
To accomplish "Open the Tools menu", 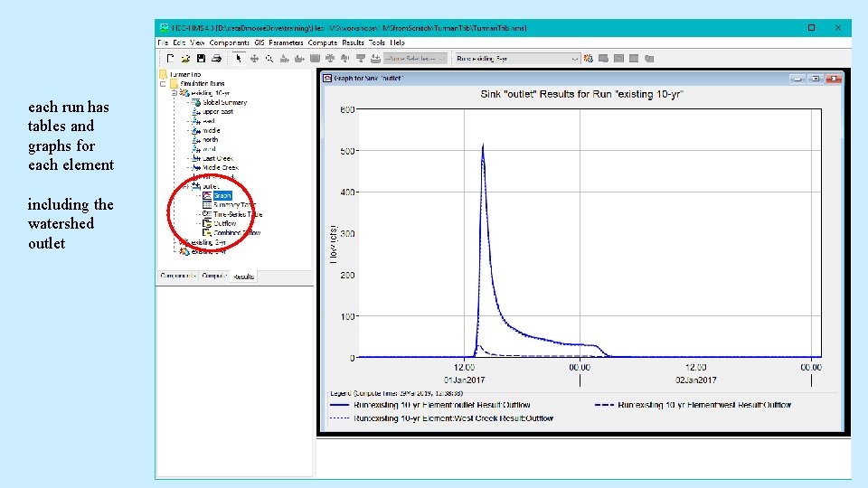I will (x=377, y=42).
